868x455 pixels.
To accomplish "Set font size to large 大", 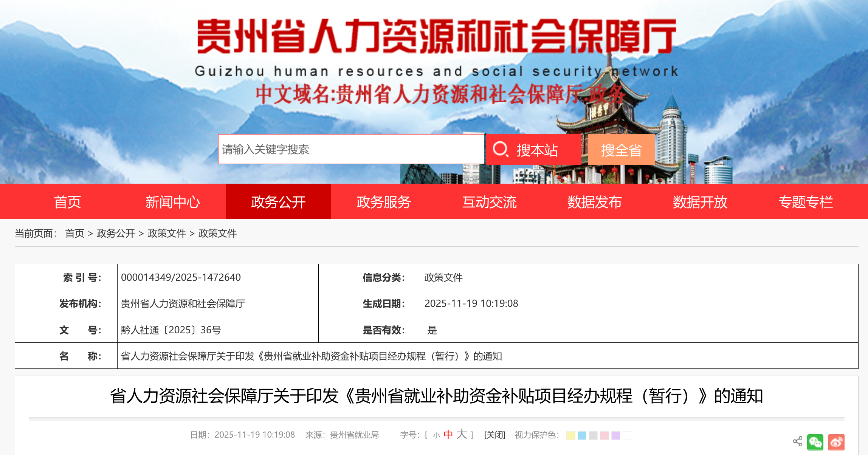I will coord(461,434).
